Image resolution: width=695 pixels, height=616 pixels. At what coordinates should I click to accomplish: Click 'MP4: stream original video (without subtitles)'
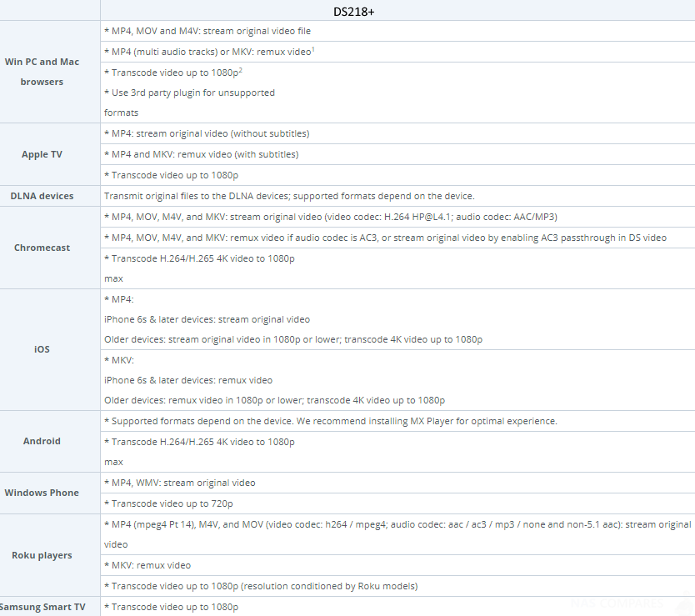[x=207, y=133]
